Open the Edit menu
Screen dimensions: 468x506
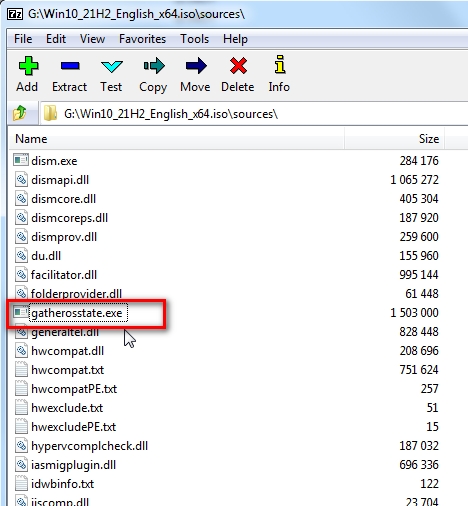pos(56,39)
